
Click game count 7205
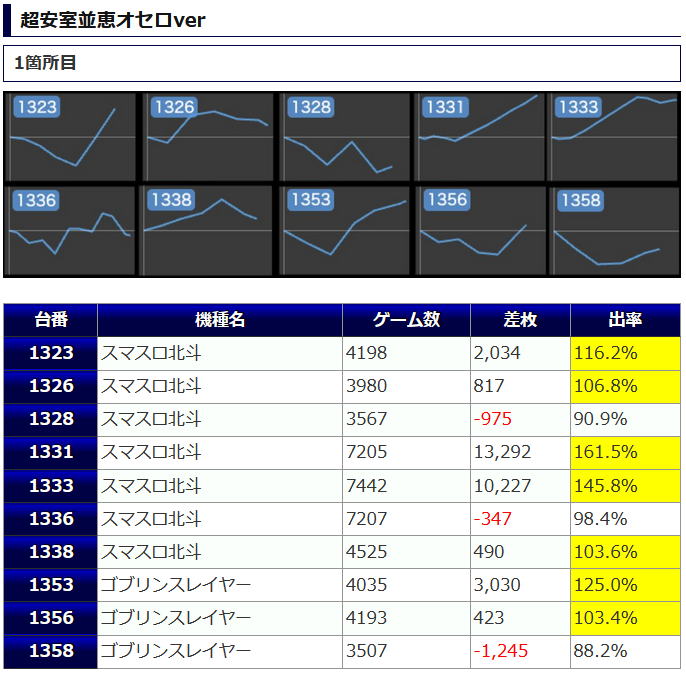pyautogui.click(x=367, y=452)
